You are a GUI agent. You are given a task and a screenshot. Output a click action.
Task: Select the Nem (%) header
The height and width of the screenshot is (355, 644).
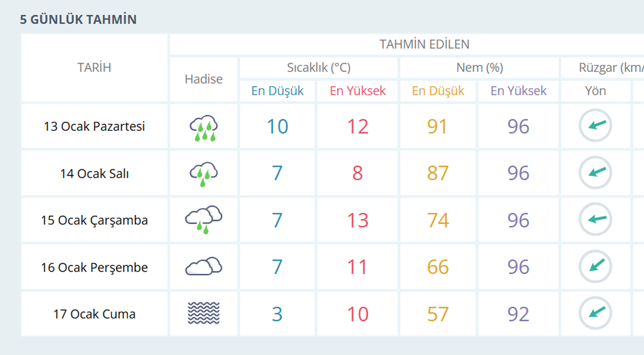(x=479, y=67)
